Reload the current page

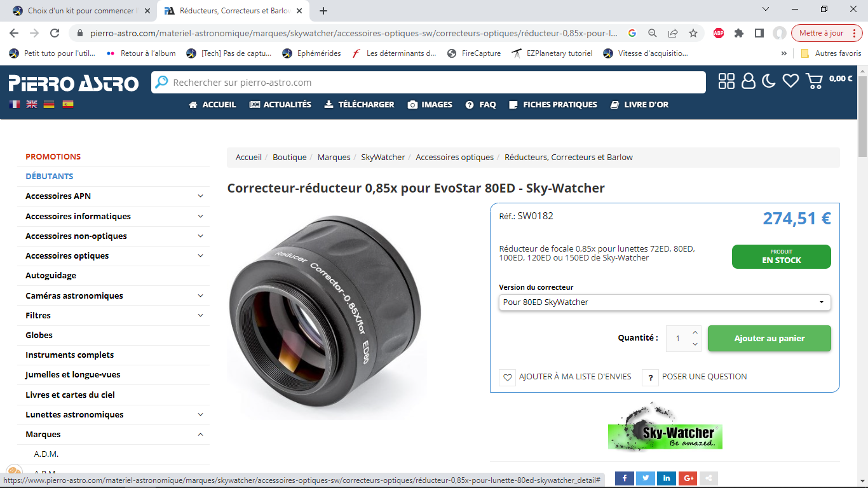pyautogui.click(x=55, y=33)
